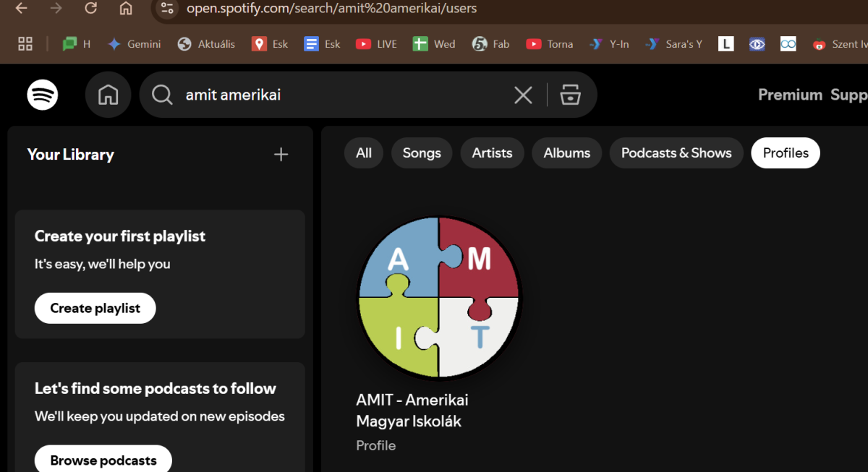Click the magnifier search icon
The image size is (868, 472).
(162, 95)
